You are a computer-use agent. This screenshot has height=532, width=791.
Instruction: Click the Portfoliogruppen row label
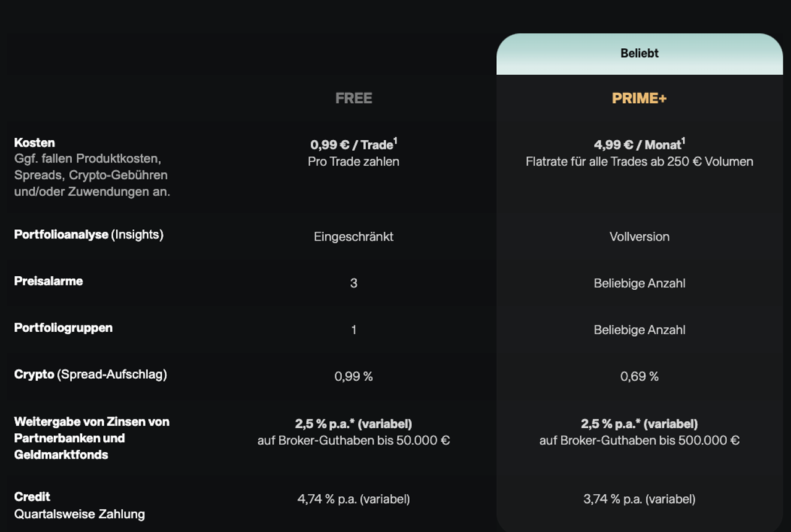point(63,327)
